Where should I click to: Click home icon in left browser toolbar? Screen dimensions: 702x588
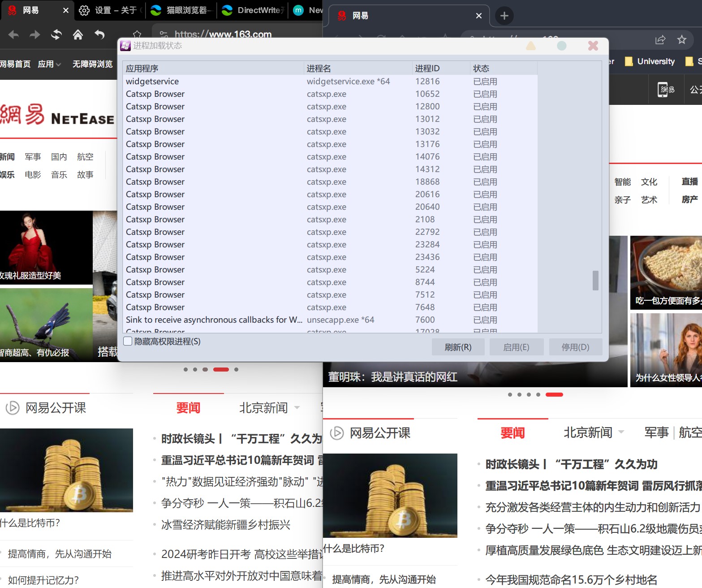click(x=78, y=35)
